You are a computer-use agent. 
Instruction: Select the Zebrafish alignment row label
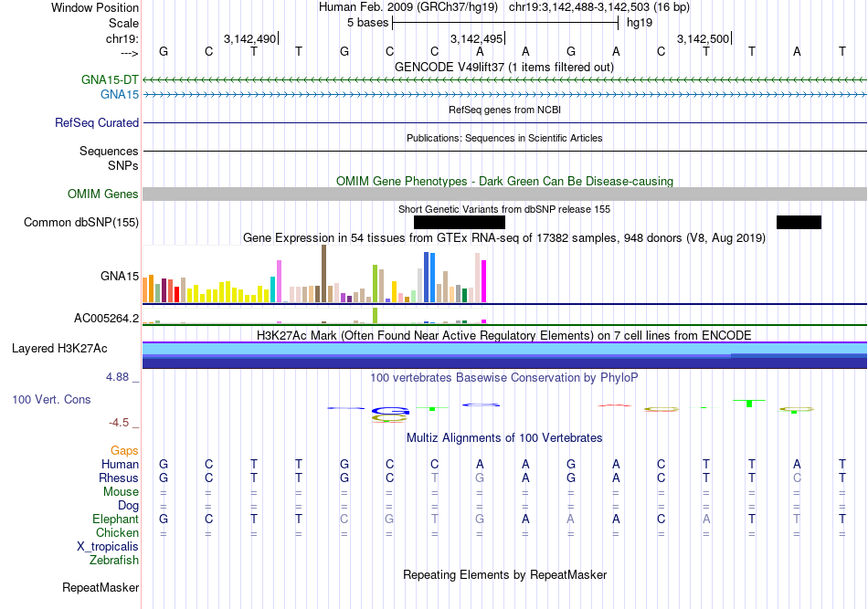(114, 561)
